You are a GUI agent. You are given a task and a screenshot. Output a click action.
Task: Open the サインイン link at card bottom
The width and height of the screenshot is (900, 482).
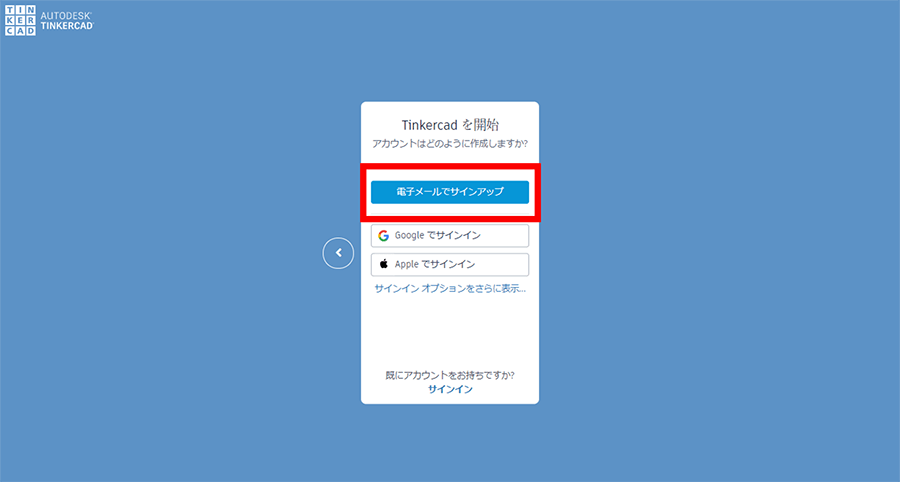[450, 389]
